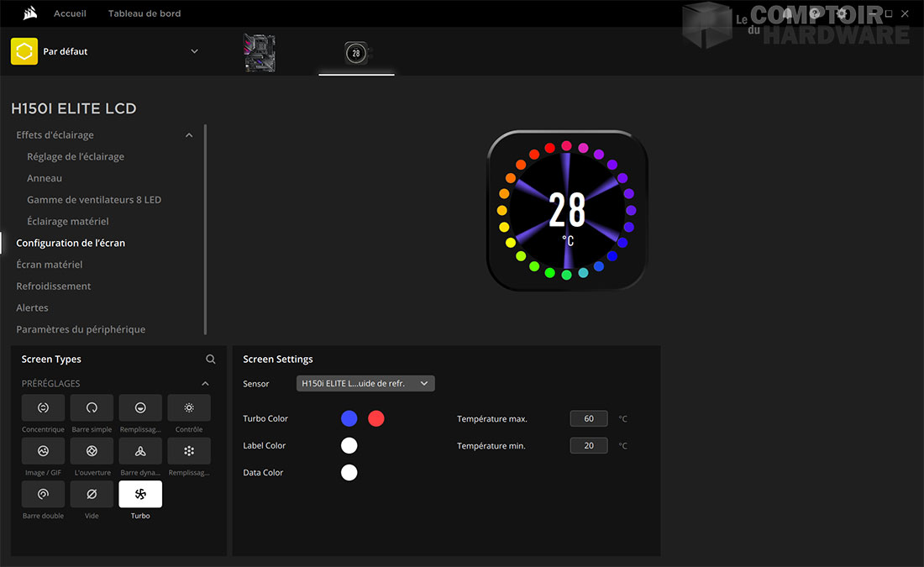Open the Alertes section
924x567 pixels.
tap(33, 308)
